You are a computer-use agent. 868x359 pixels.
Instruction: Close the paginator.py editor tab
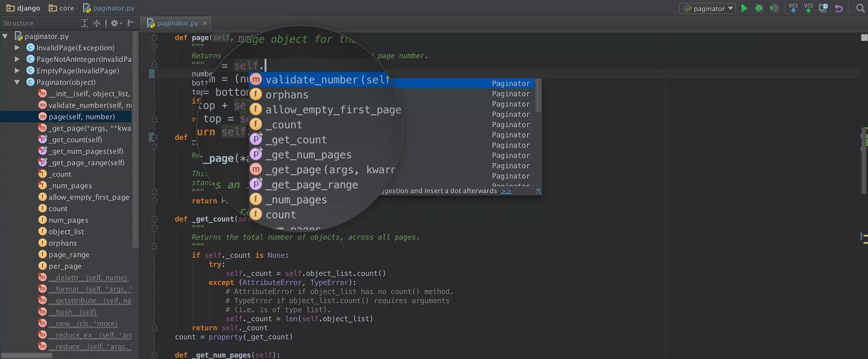tap(205, 23)
